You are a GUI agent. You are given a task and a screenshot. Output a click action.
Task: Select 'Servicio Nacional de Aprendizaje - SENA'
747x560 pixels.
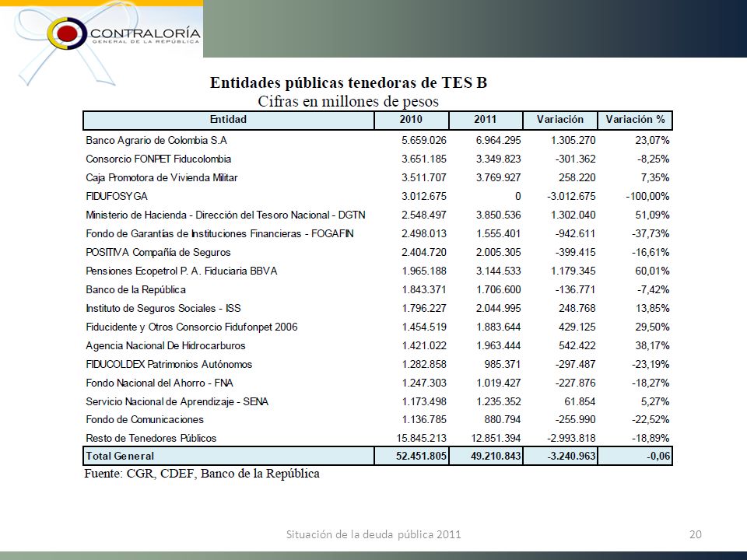click(x=177, y=401)
